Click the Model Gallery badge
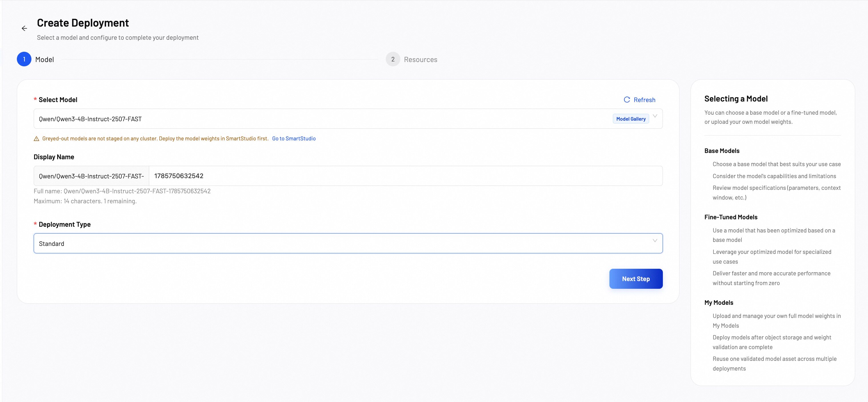868x402 pixels. [x=631, y=119]
